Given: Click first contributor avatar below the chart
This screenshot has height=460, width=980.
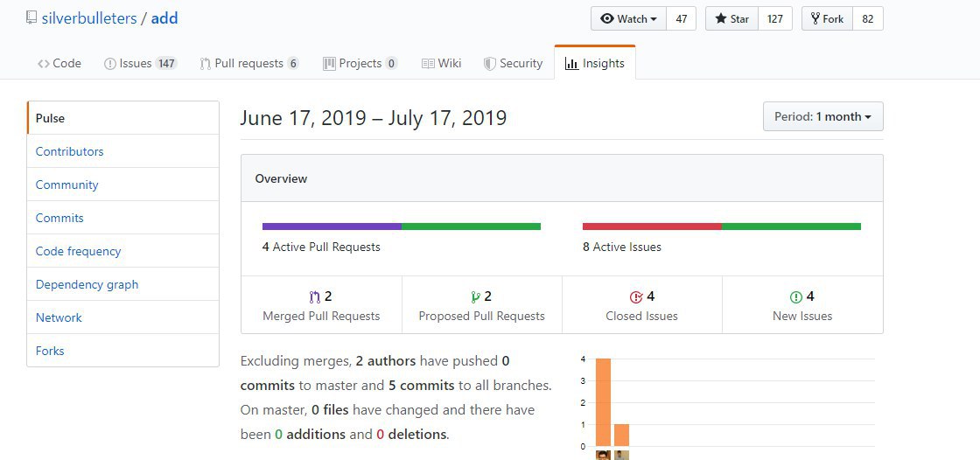Looking at the screenshot, I should coord(603,455).
